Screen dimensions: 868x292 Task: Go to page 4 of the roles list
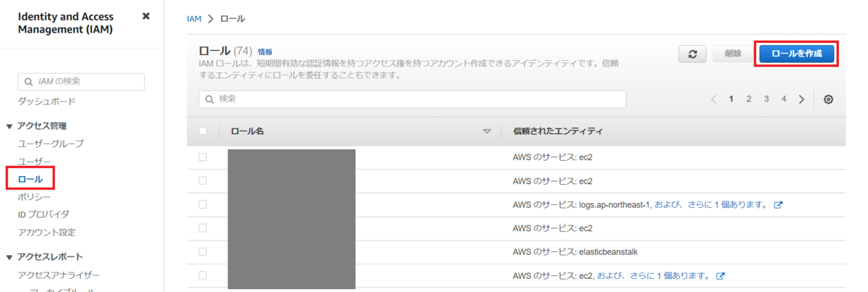pyautogui.click(x=783, y=99)
